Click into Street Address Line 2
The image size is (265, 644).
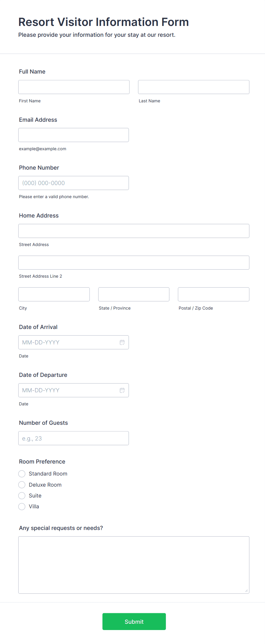coord(134,263)
